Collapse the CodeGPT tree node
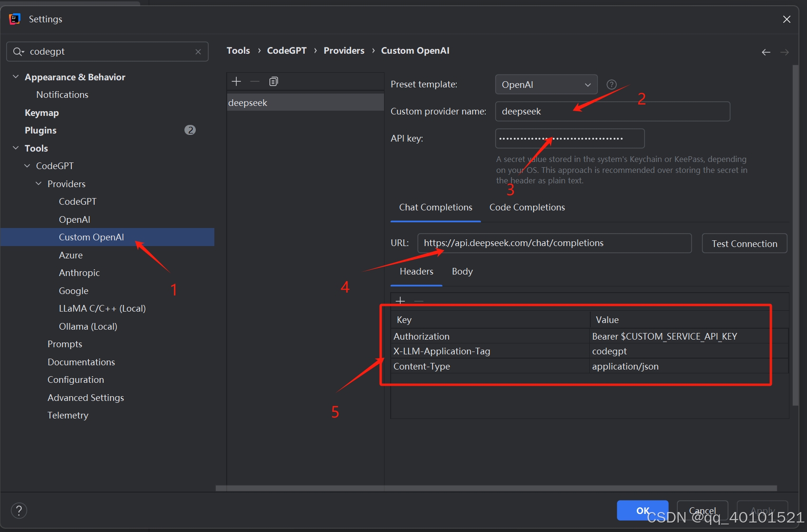The width and height of the screenshot is (807, 532). pos(27,166)
